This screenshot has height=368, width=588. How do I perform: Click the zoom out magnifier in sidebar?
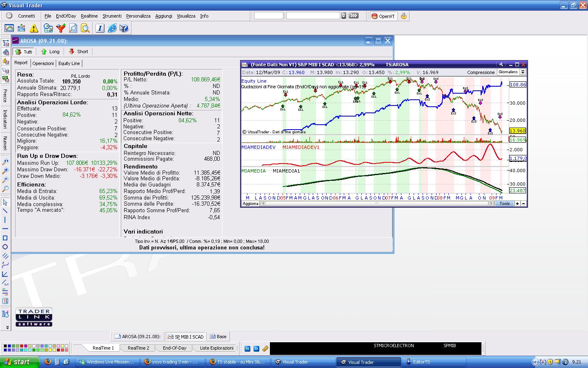(x=5, y=180)
